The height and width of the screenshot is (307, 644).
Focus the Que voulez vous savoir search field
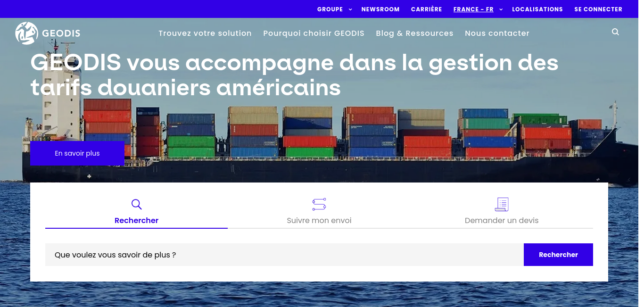tap(284, 255)
